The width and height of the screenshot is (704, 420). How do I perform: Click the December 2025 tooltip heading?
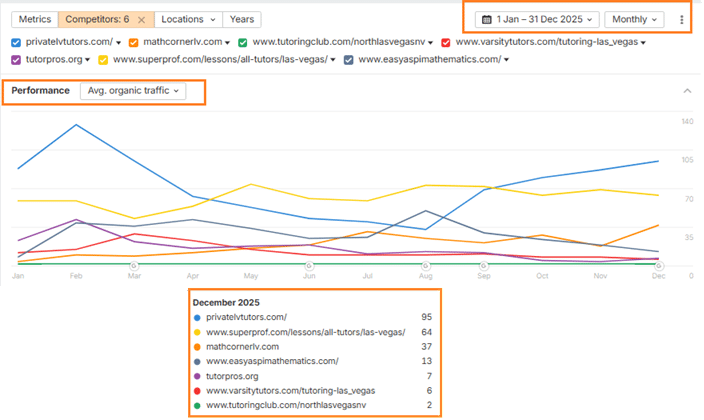[226, 302]
